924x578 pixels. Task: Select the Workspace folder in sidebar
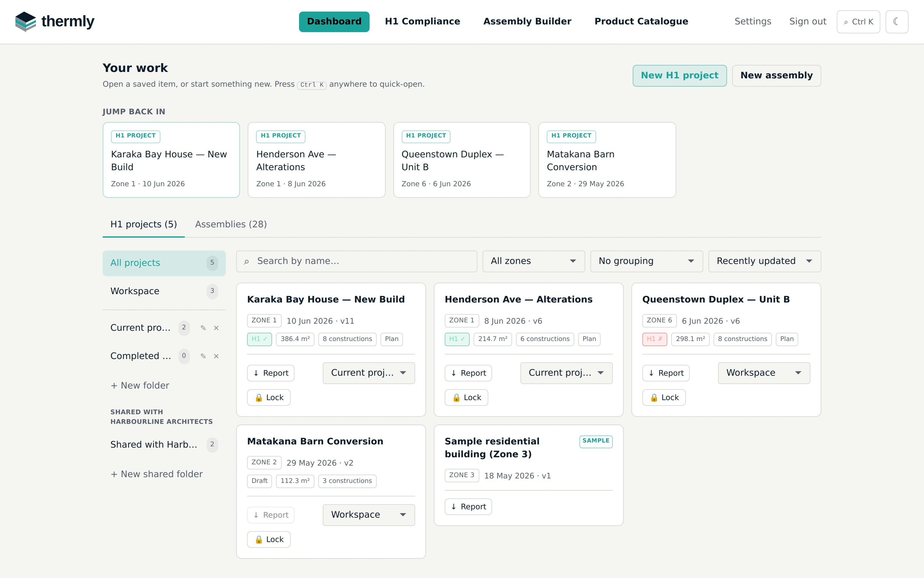[x=164, y=291]
